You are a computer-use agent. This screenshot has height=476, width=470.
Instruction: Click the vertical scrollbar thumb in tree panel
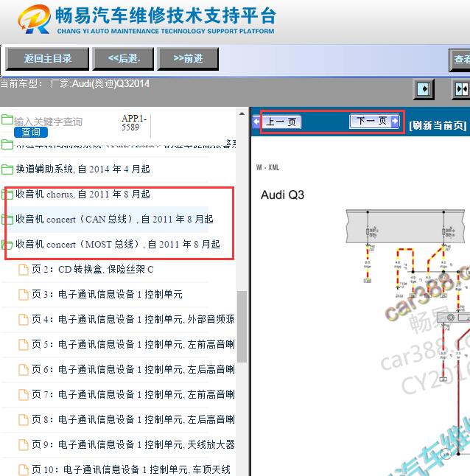242,326
